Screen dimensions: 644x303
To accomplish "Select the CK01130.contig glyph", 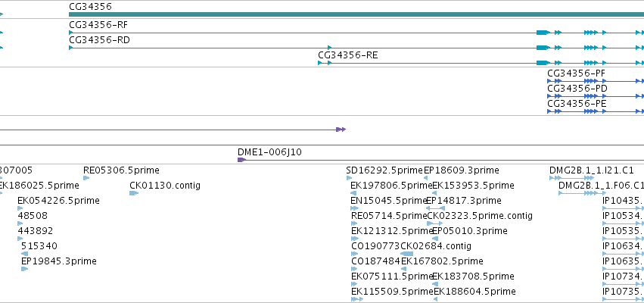I will coord(134,193).
